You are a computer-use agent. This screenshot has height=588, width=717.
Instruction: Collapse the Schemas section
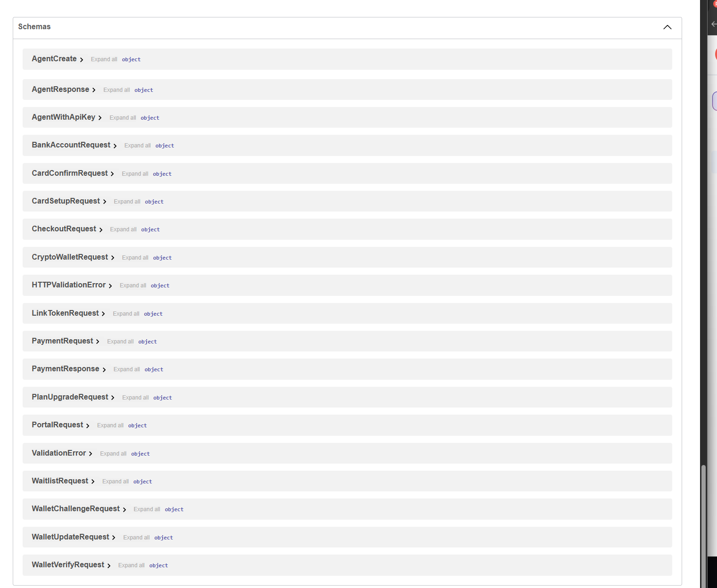pos(667,27)
